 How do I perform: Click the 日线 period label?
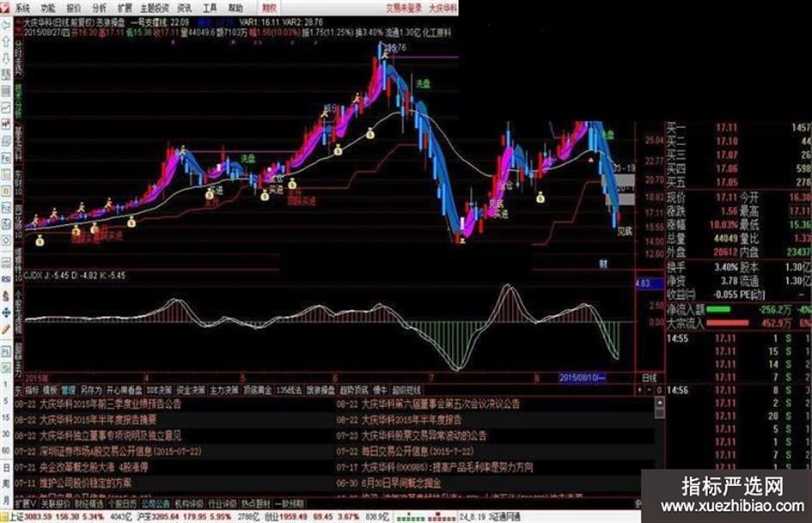click(x=649, y=378)
